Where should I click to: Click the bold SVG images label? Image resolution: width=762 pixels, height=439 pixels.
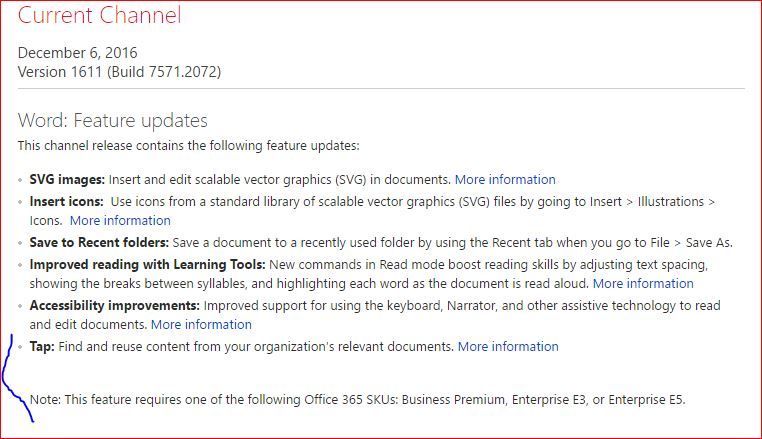pyautogui.click(x=67, y=179)
